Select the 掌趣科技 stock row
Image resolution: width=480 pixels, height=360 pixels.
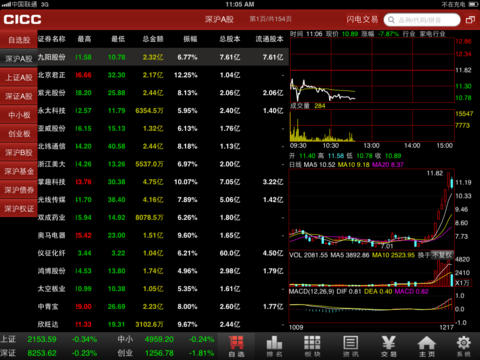163,182
